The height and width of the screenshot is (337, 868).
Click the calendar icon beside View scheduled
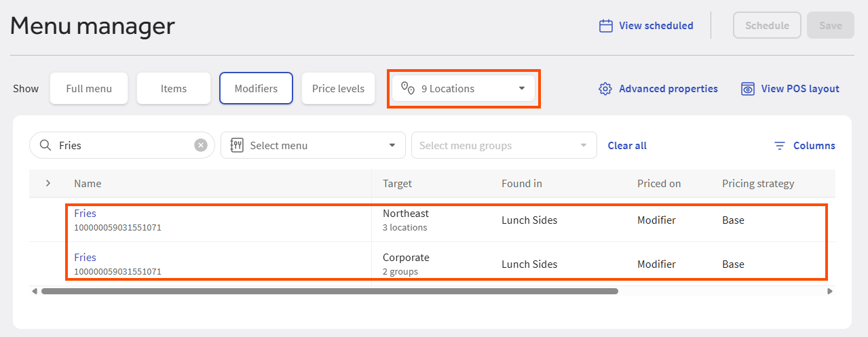click(605, 26)
